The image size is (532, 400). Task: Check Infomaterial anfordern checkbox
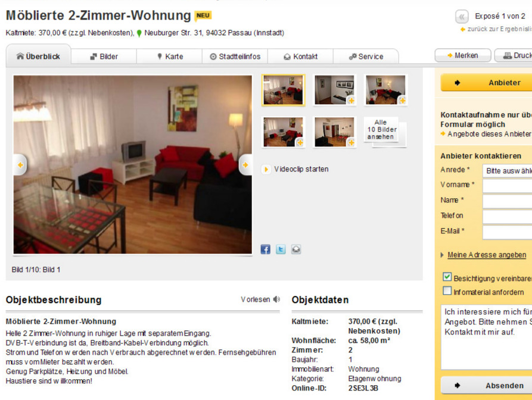[x=447, y=291]
